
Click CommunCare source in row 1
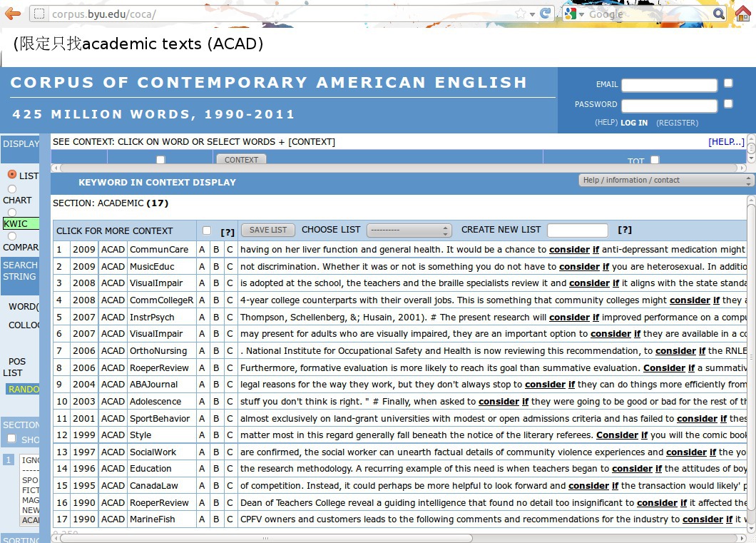(159, 249)
